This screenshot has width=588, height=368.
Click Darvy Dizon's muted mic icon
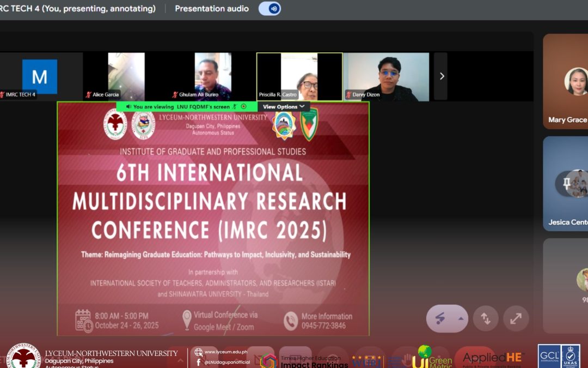pos(348,95)
